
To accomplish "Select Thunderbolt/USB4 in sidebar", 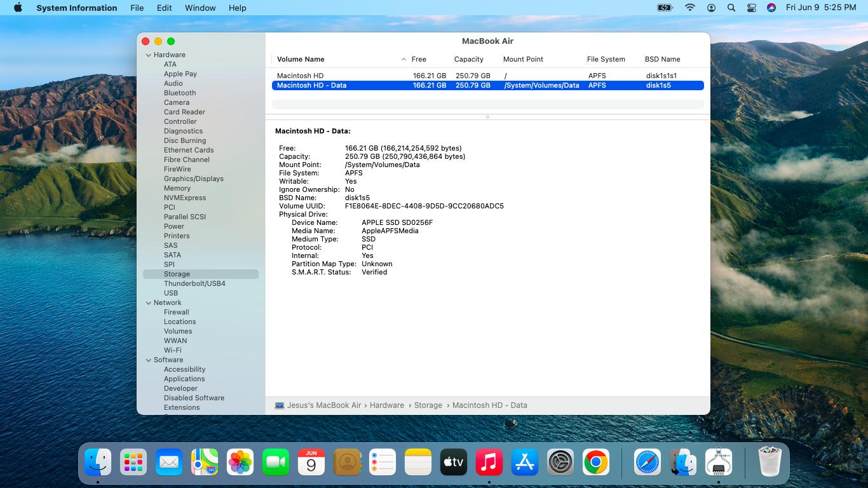I will (194, 283).
